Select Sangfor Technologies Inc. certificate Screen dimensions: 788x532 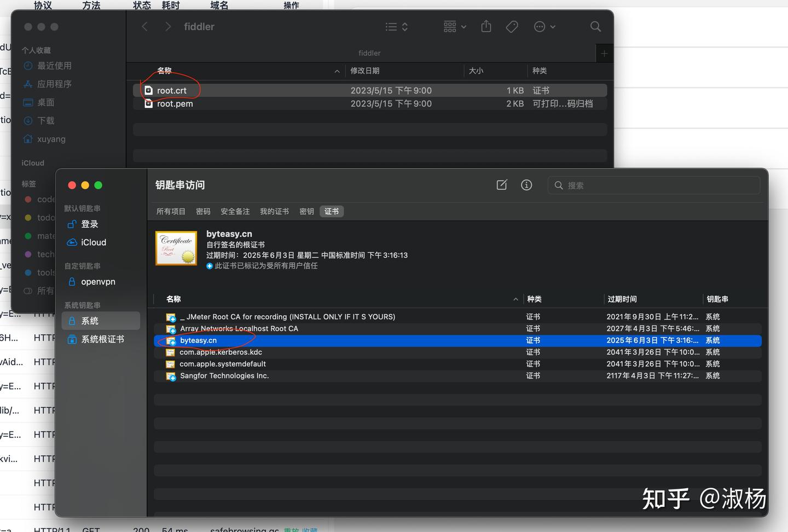[457, 376]
